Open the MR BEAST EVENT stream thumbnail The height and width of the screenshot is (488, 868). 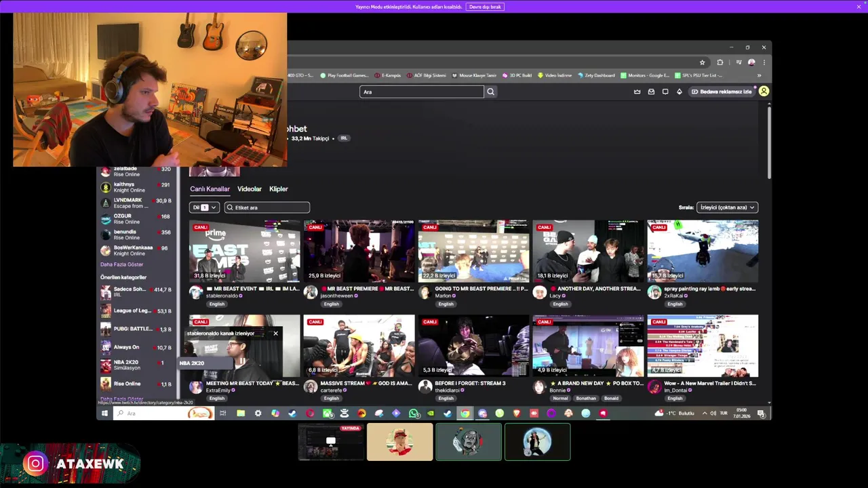coord(245,251)
